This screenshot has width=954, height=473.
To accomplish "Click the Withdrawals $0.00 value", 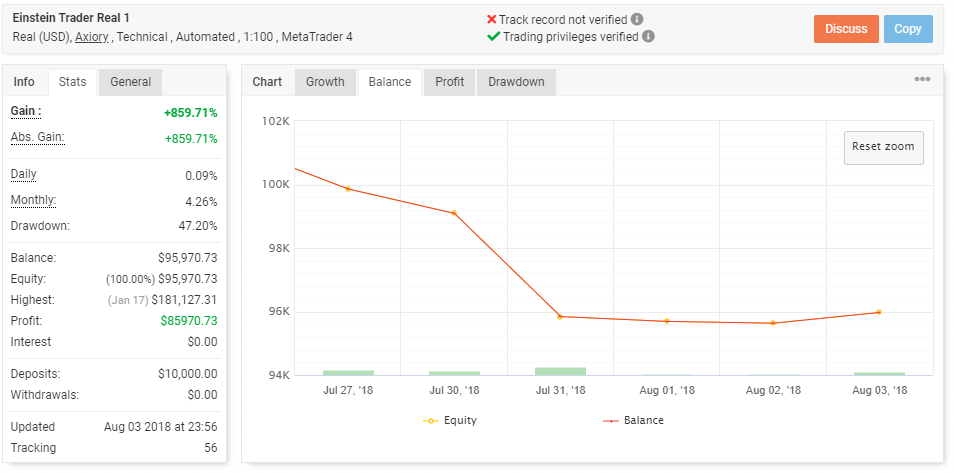I will [x=203, y=394].
